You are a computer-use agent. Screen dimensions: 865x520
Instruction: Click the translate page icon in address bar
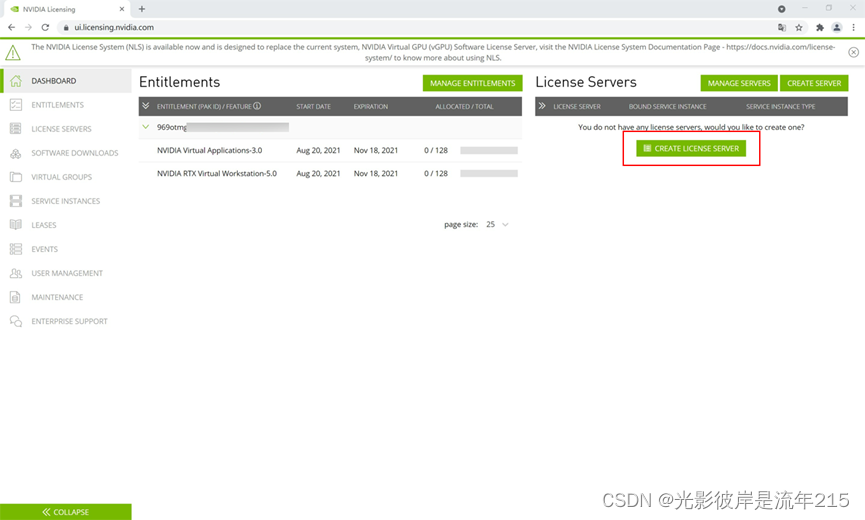pos(782,28)
